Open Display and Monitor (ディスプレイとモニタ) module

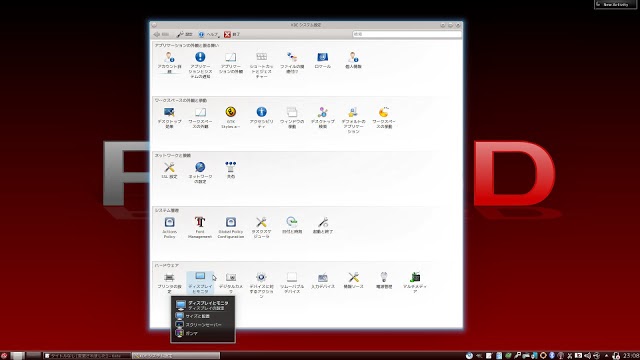click(200, 282)
